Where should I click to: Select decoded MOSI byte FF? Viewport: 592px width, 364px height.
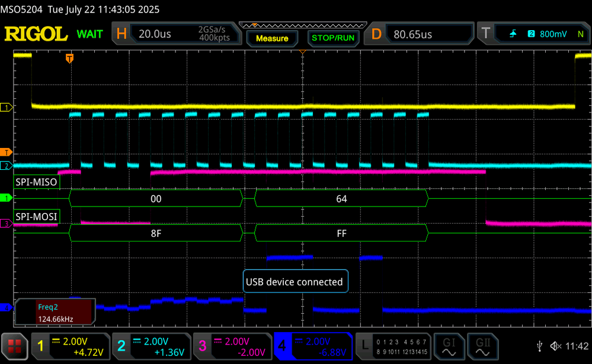coord(341,233)
